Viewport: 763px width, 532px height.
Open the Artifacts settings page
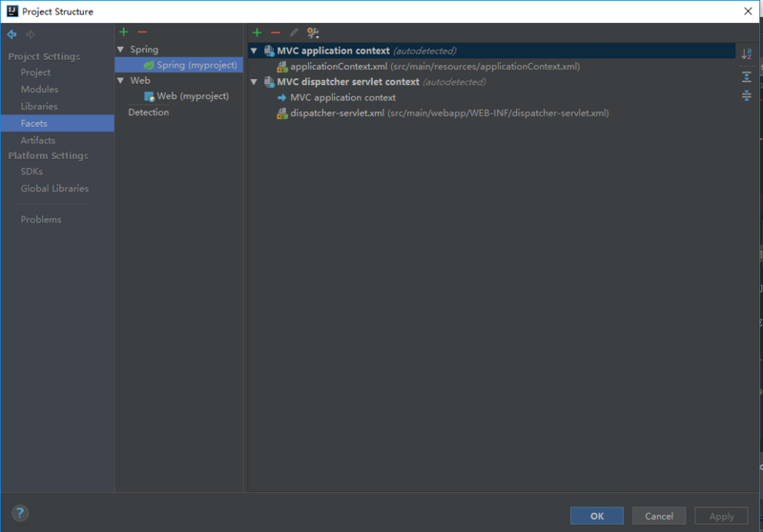(x=38, y=140)
